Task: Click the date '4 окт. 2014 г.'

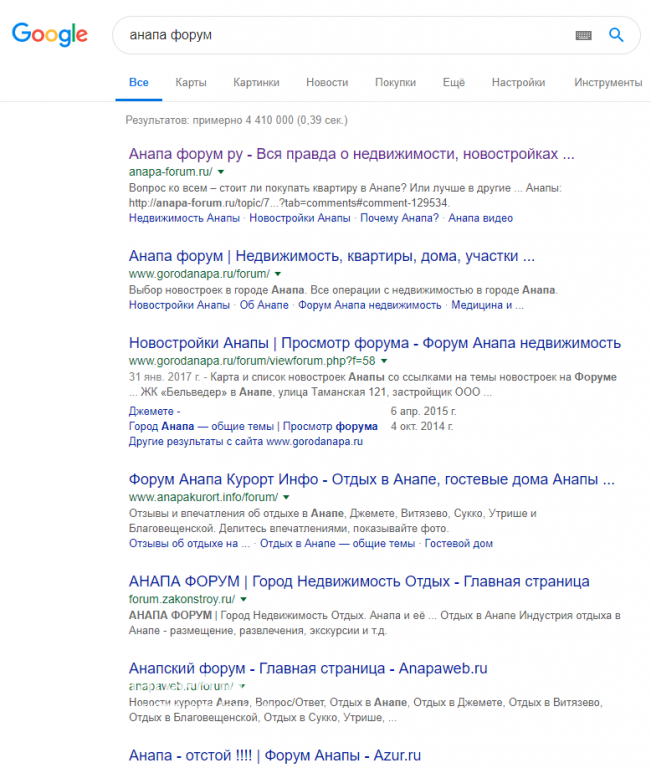Action: [422, 427]
